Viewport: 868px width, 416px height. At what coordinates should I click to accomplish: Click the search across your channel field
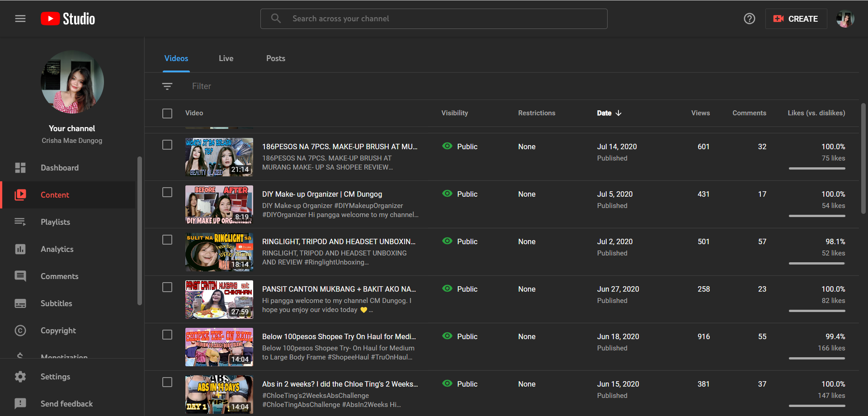[434, 19]
